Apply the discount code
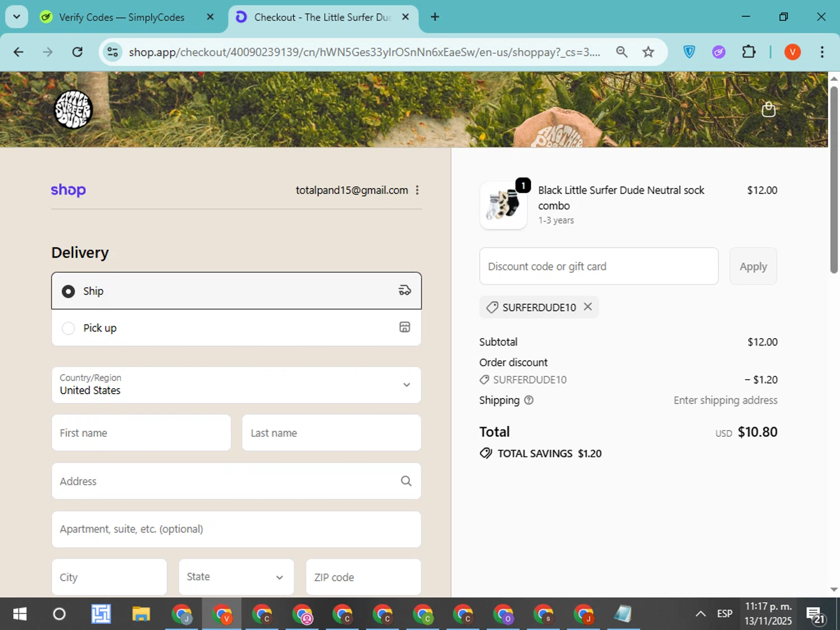 [x=753, y=266]
